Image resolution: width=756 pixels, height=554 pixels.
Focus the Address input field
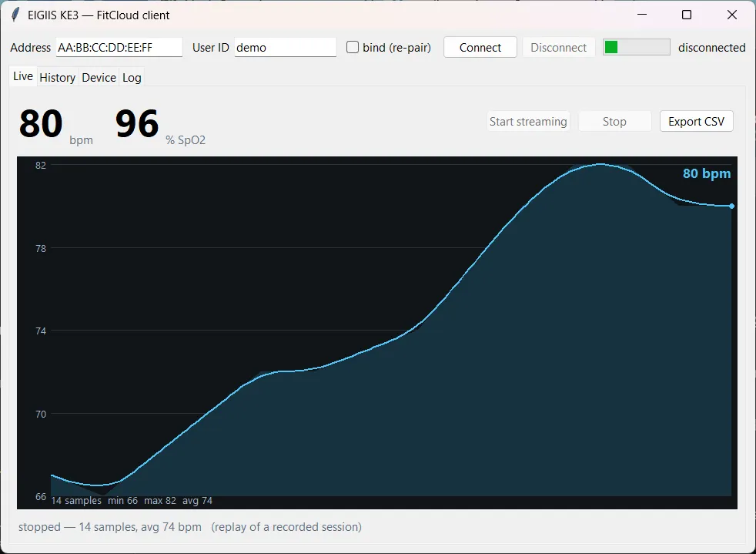[x=119, y=47]
